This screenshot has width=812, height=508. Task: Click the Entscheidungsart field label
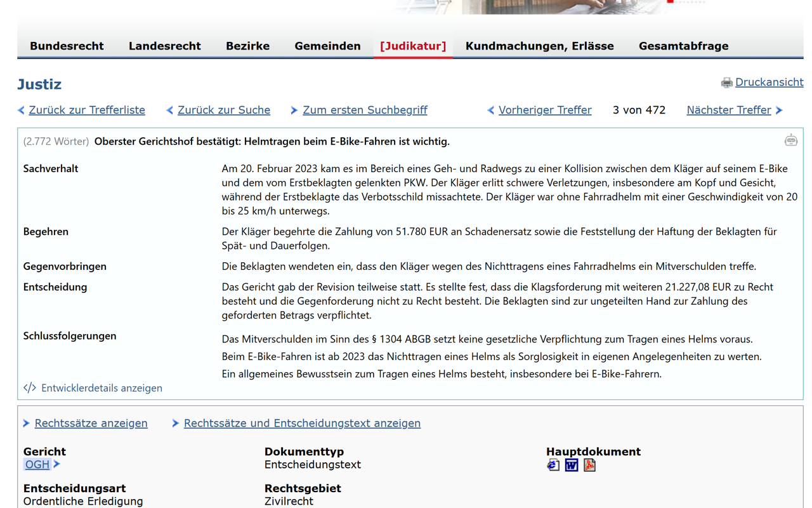[x=74, y=488]
